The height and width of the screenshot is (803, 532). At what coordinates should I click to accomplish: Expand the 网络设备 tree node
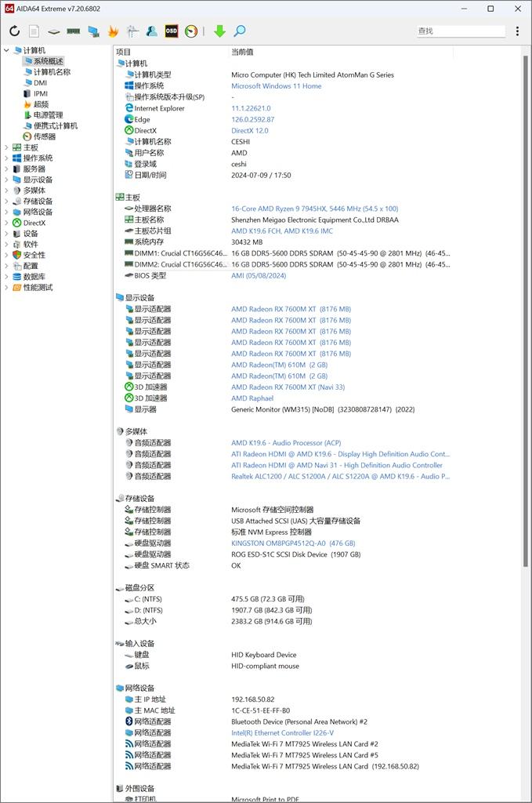click(x=6, y=212)
